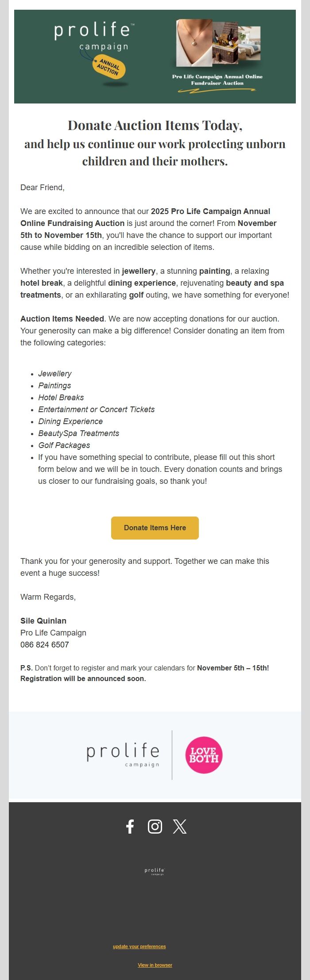
Task: Click the Hotel Breaks list item
Action: coord(61,398)
